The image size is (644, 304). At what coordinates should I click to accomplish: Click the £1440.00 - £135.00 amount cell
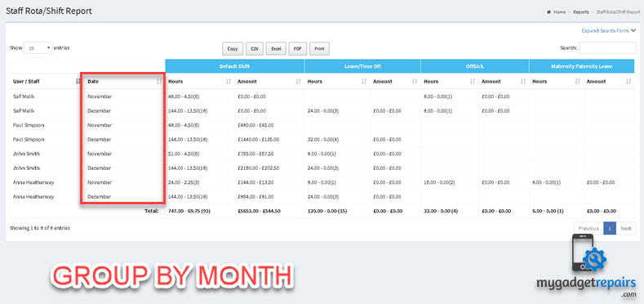[259, 140]
